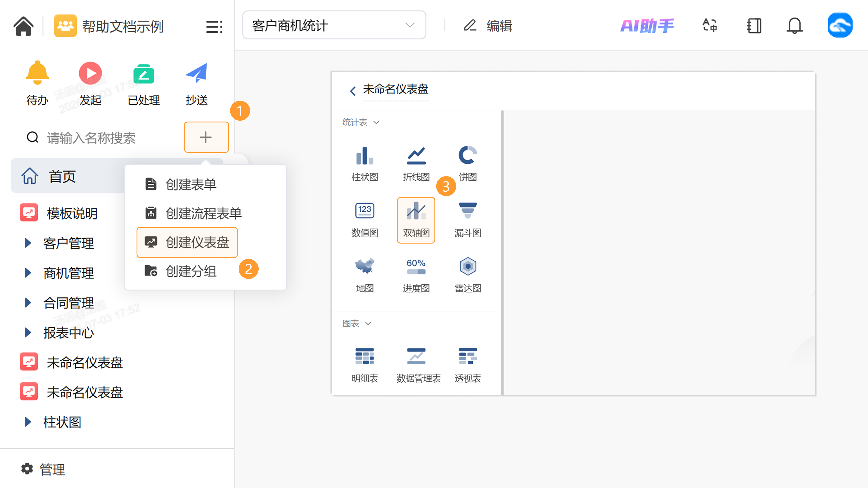Select 雷达图 radar chart
The image size is (868, 488).
click(x=468, y=275)
